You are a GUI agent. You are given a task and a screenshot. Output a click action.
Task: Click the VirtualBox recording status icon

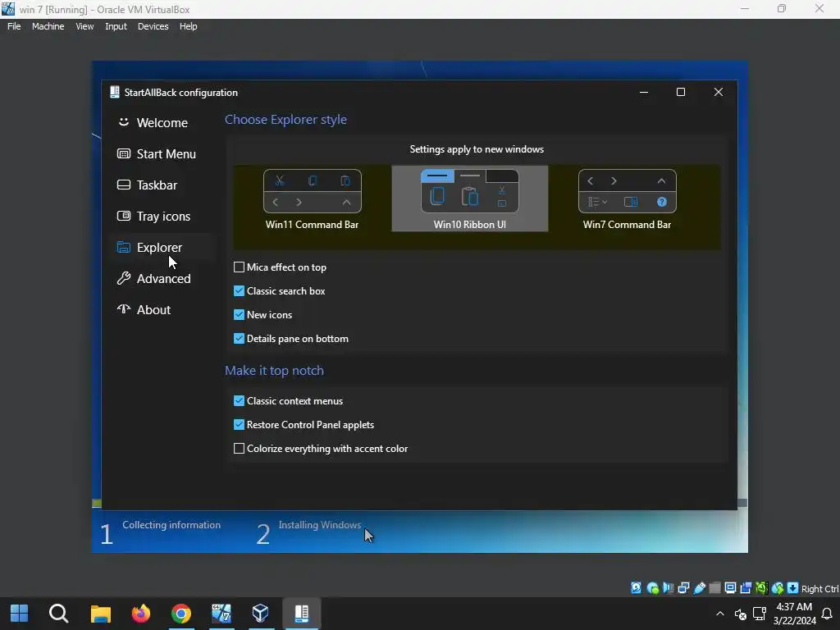pos(746,588)
